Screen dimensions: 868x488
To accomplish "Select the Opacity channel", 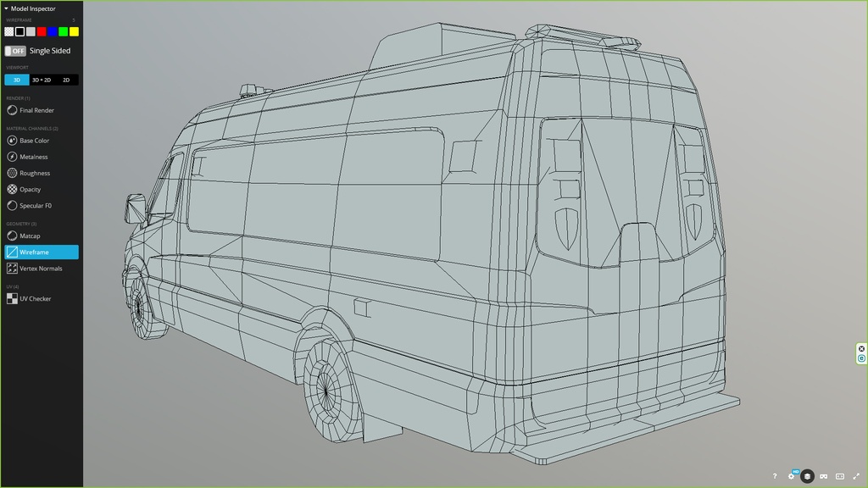I will (x=30, y=189).
